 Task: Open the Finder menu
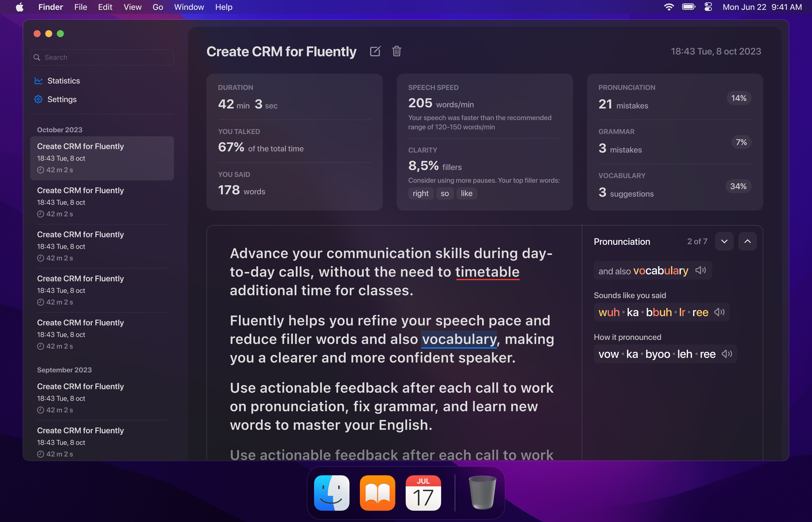point(50,7)
